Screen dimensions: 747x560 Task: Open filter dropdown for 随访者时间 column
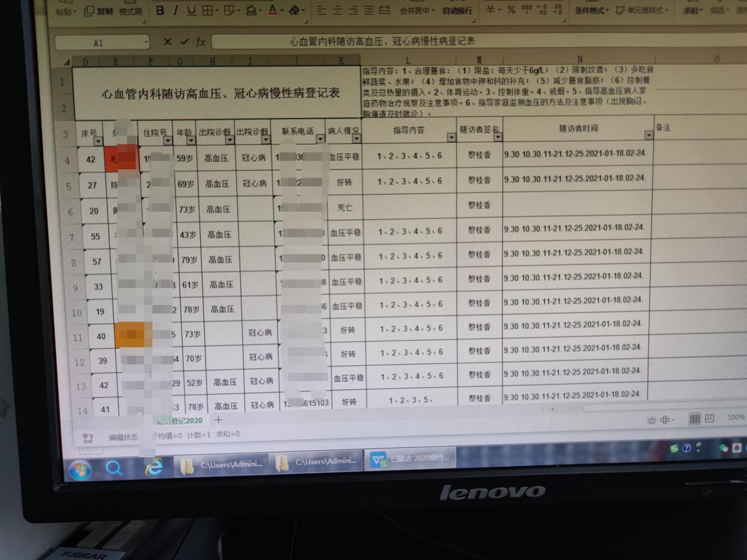[x=648, y=135]
